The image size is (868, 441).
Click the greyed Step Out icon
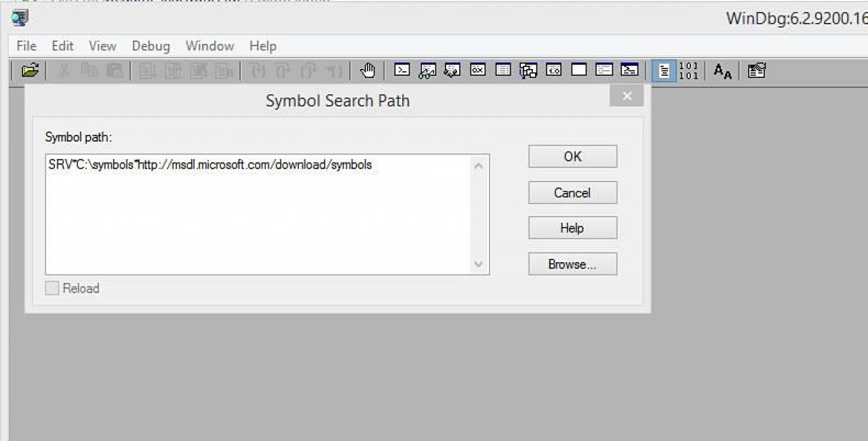[x=309, y=70]
